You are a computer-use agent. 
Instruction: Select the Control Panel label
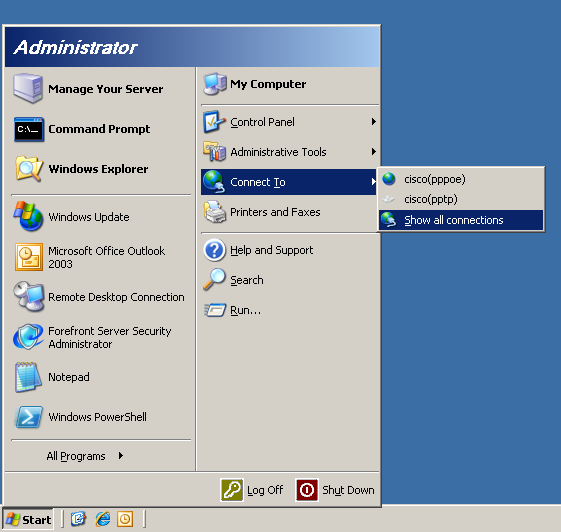pyautogui.click(x=262, y=122)
